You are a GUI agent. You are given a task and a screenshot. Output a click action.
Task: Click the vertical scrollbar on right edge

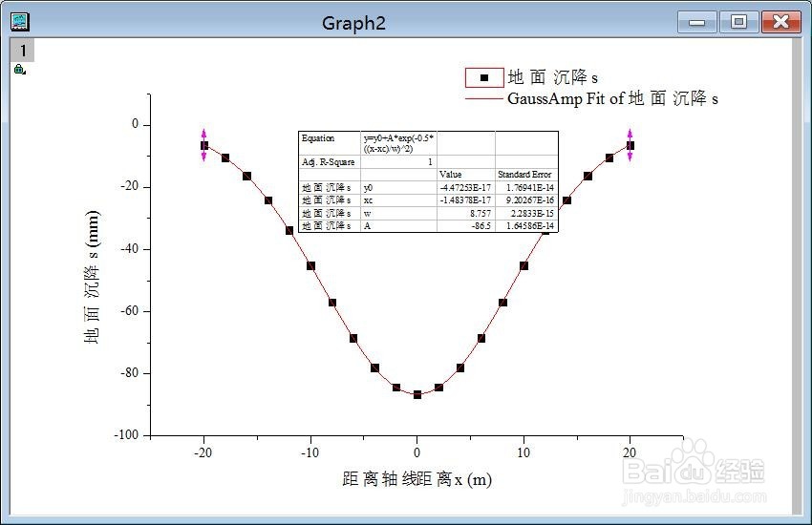[798, 276]
